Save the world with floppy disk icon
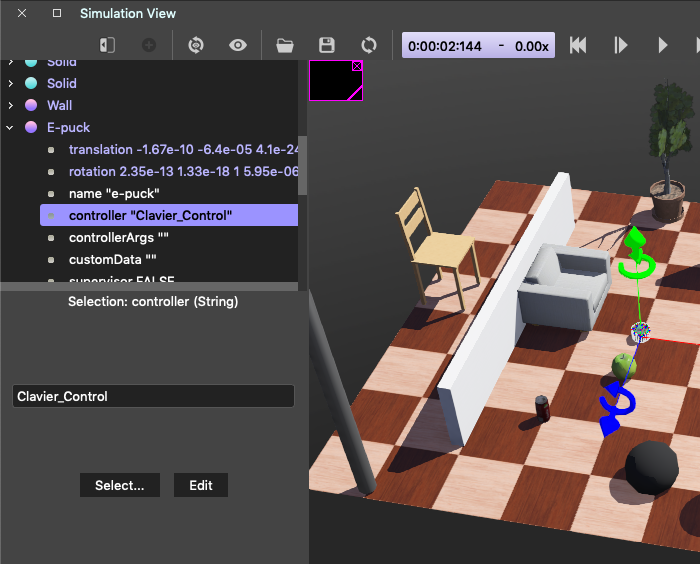 pyautogui.click(x=326, y=45)
